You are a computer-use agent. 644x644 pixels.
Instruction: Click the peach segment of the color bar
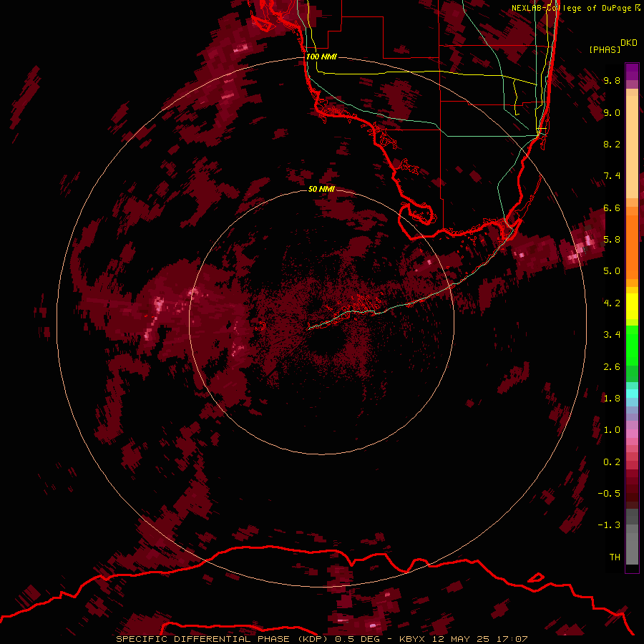[x=632, y=146]
